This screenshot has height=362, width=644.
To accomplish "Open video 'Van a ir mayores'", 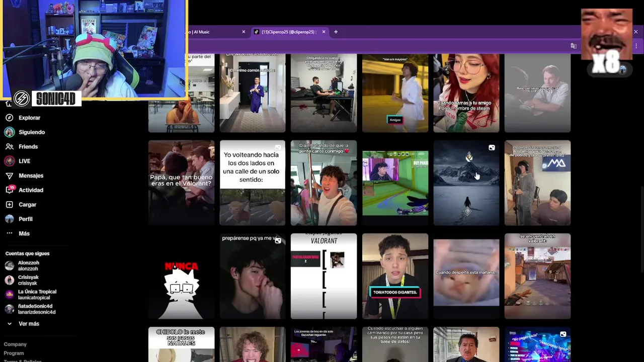I will tap(395, 93).
